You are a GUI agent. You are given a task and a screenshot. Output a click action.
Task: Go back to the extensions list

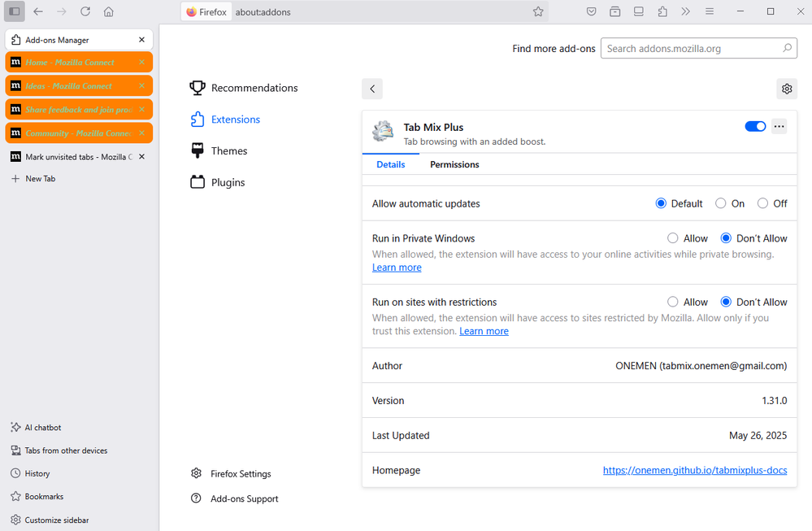372,89
